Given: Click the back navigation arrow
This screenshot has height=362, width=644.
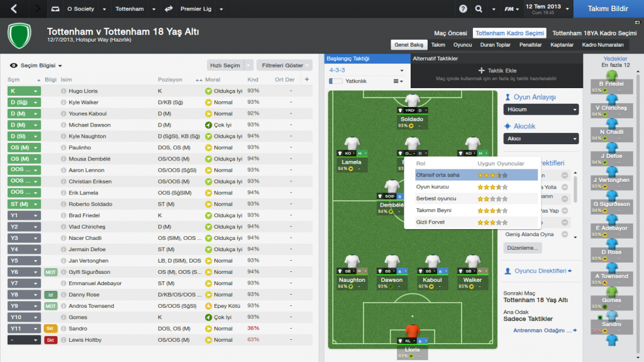Looking at the screenshot, I should (14, 9).
